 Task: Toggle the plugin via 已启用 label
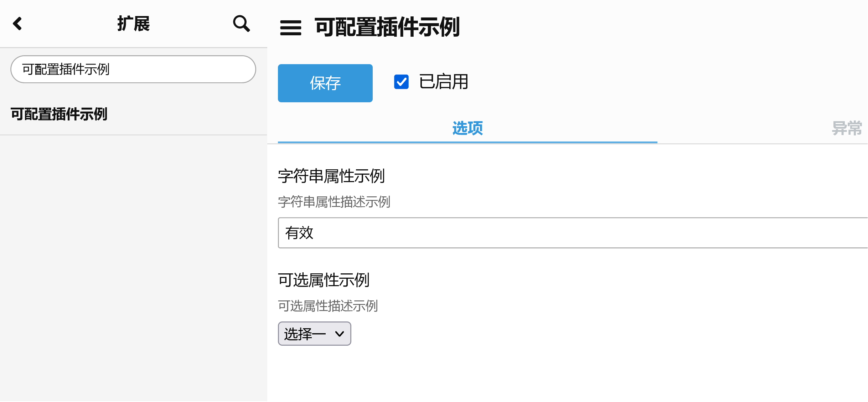pyautogui.click(x=443, y=82)
